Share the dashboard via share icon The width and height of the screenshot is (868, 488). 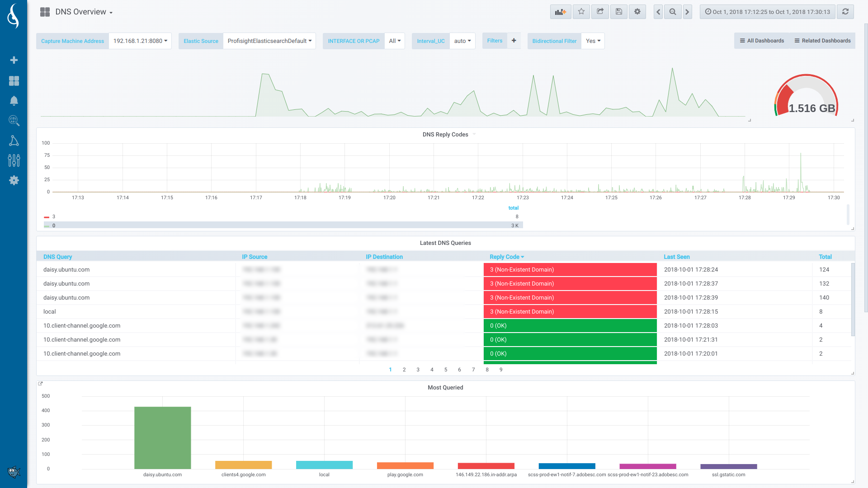600,12
